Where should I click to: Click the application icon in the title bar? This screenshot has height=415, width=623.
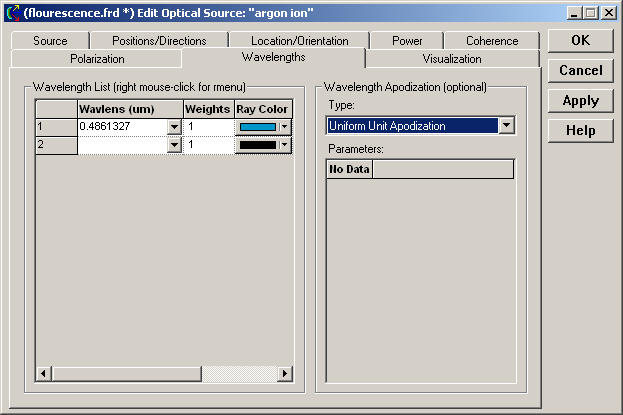point(12,12)
